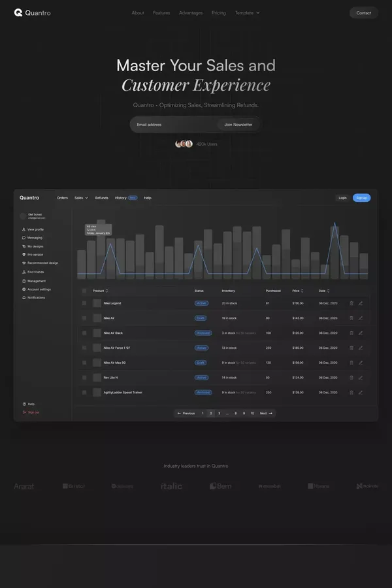The width and height of the screenshot is (392, 588).
Task: Delete the Nike Air Force 1 '07 row
Action: [351, 348]
